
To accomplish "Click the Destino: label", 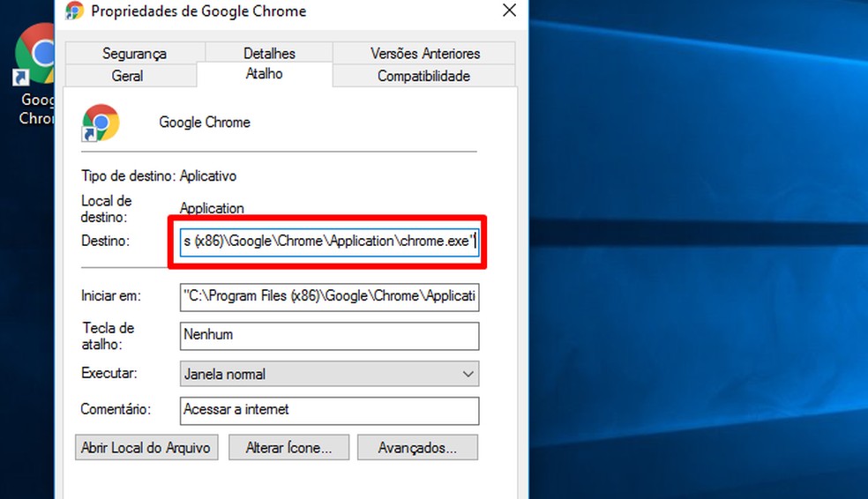I will tap(105, 241).
